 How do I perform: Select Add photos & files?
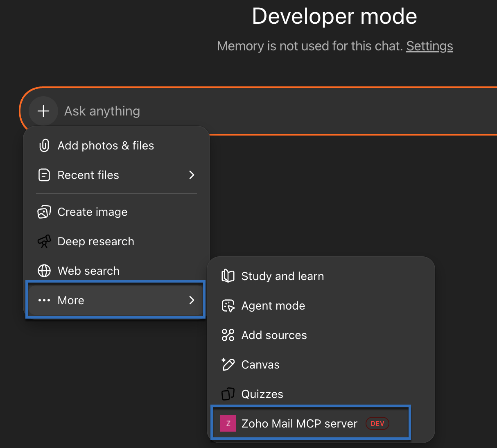pyautogui.click(x=117, y=145)
